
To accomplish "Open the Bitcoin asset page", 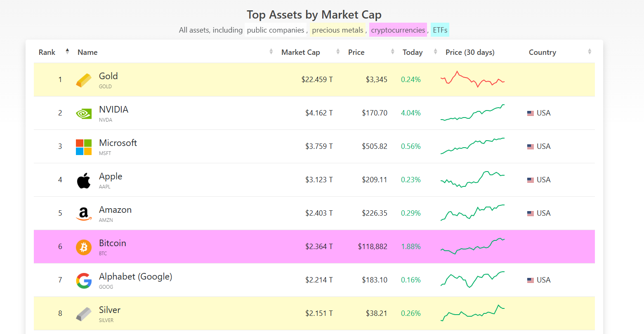I will [x=113, y=243].
